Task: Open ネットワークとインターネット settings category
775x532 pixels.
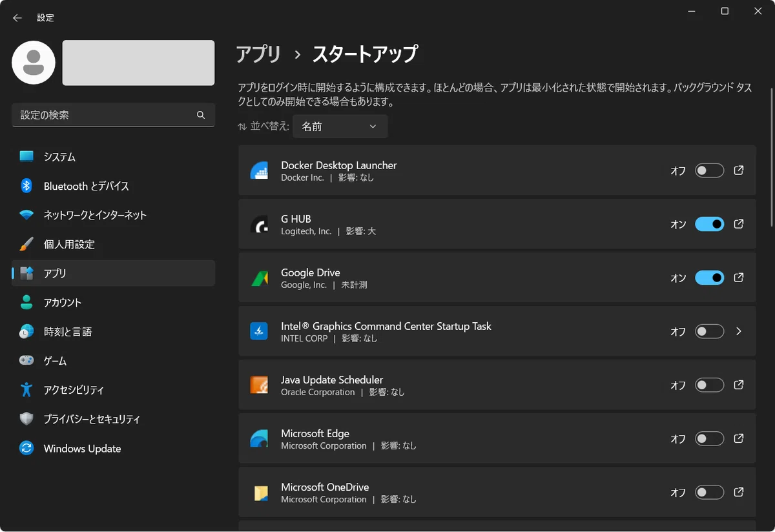Action: pyautogui.click(x=113, y=215)
